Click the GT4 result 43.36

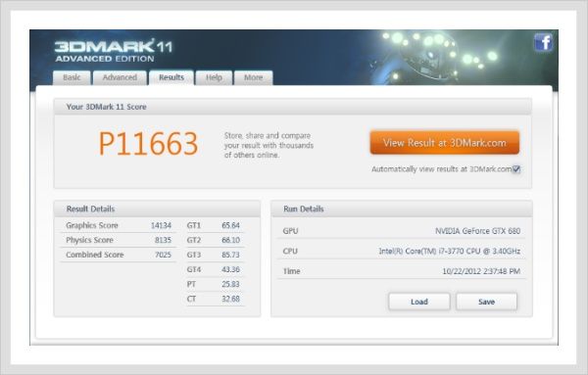coord(230,269)
